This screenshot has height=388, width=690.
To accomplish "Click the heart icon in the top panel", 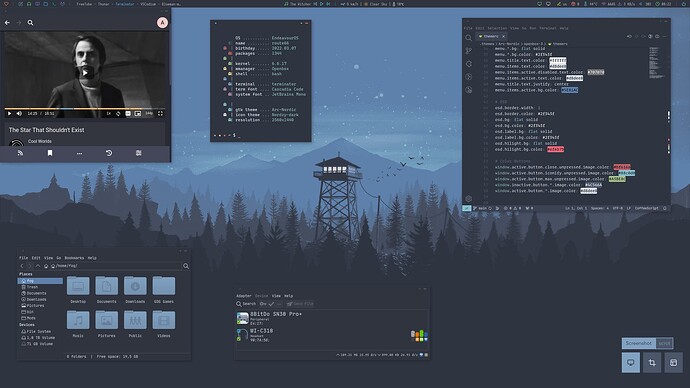I will pos(6,4).
